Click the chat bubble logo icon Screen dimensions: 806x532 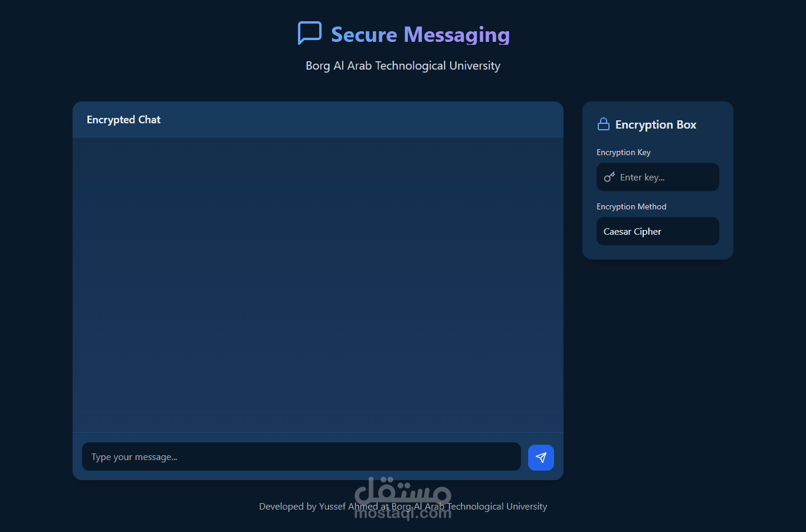click(x=310, y=33)
